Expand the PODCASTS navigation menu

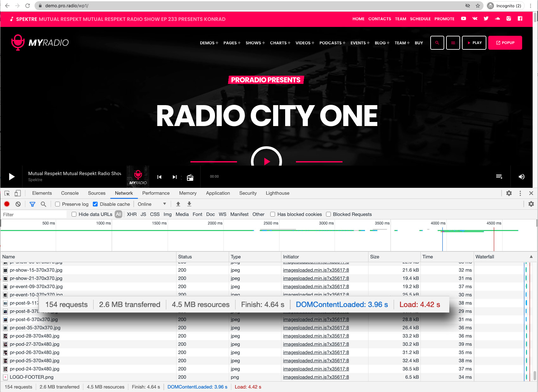pos(332,43)
